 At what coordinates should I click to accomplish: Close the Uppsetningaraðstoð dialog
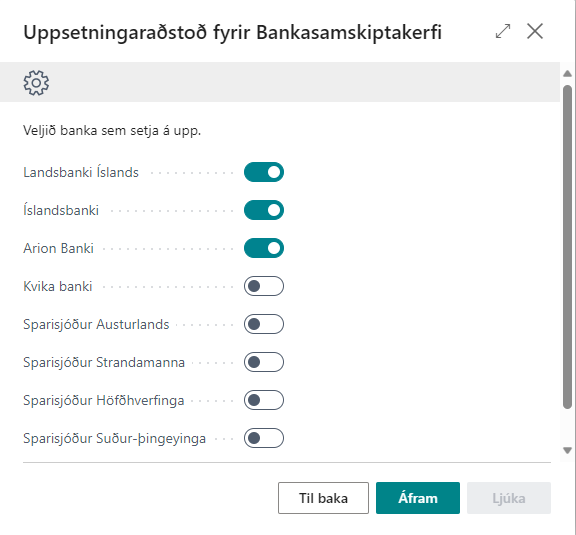tap(535, 31)
